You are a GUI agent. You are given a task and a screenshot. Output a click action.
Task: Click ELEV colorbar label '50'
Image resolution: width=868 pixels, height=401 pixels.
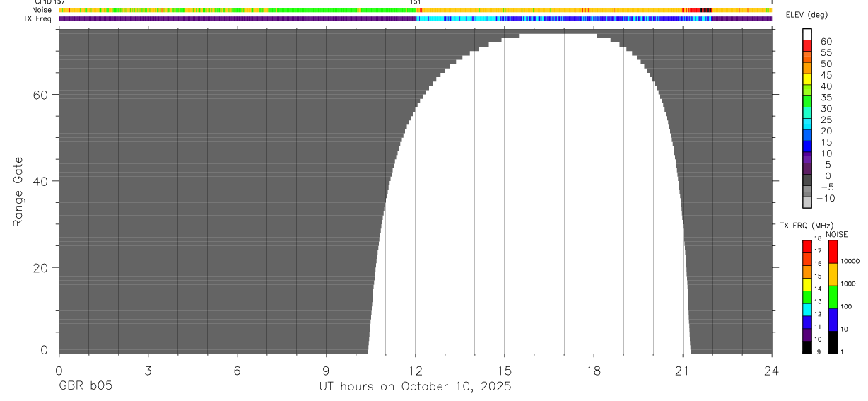point(826,64)
